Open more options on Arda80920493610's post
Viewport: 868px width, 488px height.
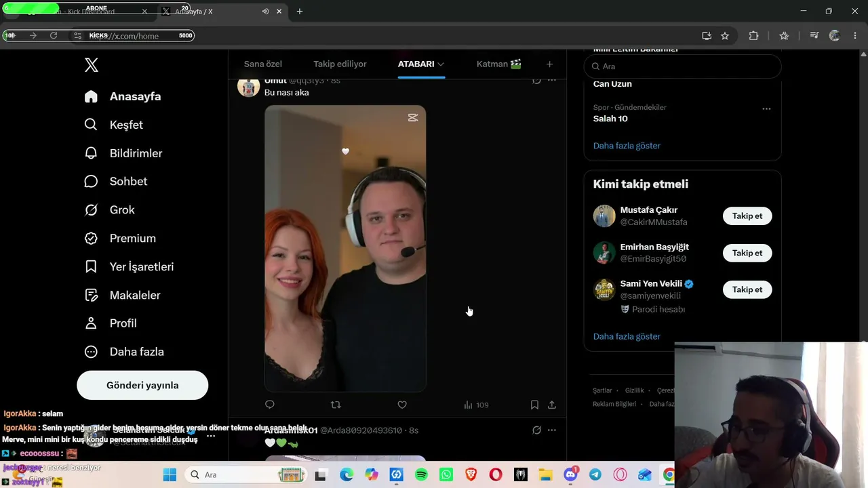pos(552,430)
